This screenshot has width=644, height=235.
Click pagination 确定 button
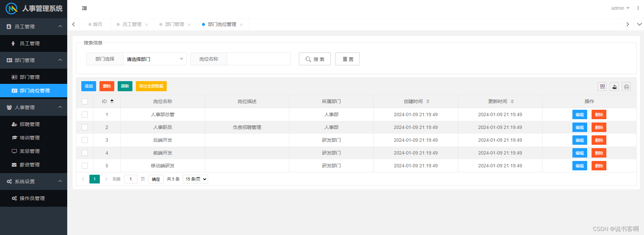pos(156,179)
